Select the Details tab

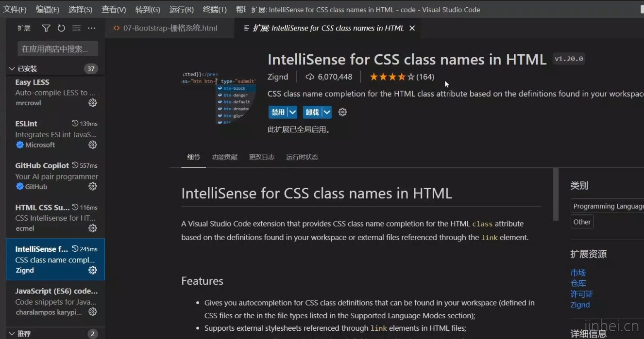(193, 157)
